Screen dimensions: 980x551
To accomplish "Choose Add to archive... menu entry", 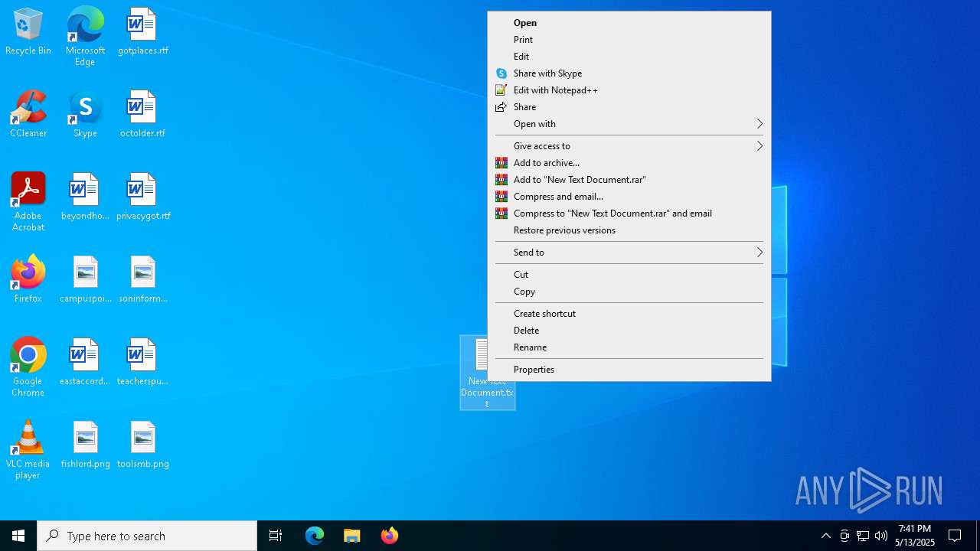I will pyautogui.click(x=629, y=163).
